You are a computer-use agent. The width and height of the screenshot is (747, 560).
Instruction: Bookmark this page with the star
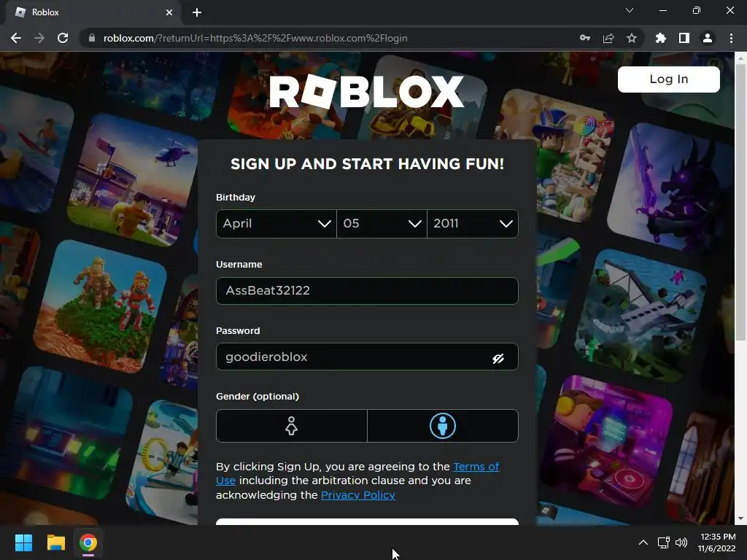point(632,38)
